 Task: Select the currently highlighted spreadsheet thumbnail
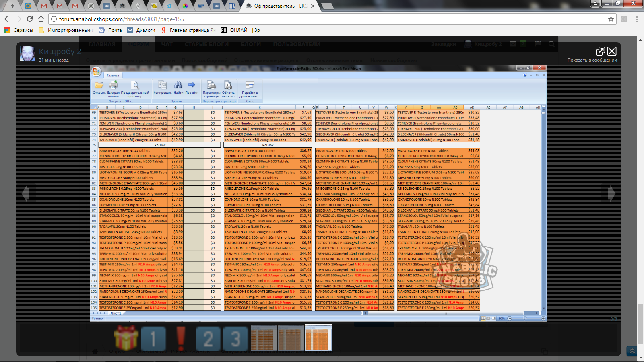pyautogui.click(x=318, y=338)
